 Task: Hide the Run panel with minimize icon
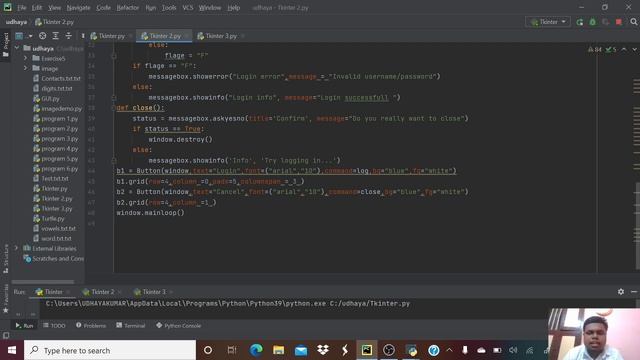[x=634, y=291]
